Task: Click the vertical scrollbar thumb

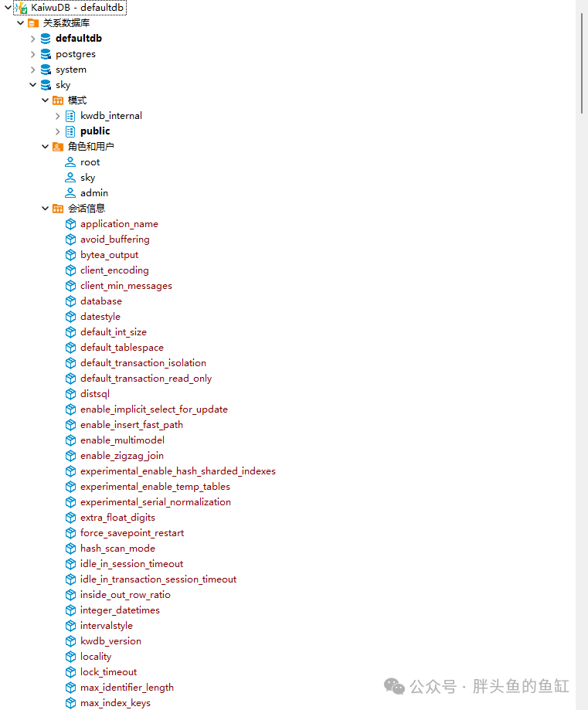Action: click(x=582, y=63)
